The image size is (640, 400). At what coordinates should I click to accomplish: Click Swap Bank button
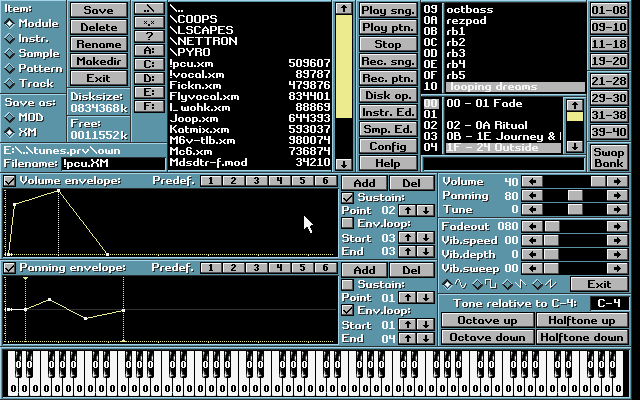[609, 158]
